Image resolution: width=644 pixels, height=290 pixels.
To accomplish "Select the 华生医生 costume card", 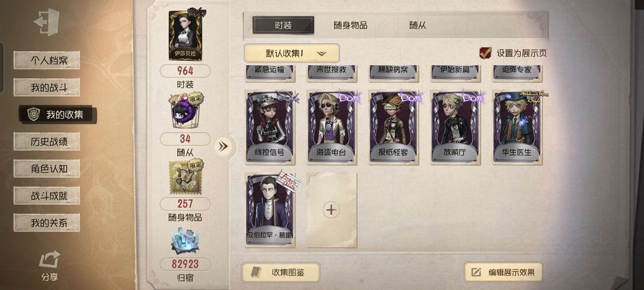I will [518, 127].
